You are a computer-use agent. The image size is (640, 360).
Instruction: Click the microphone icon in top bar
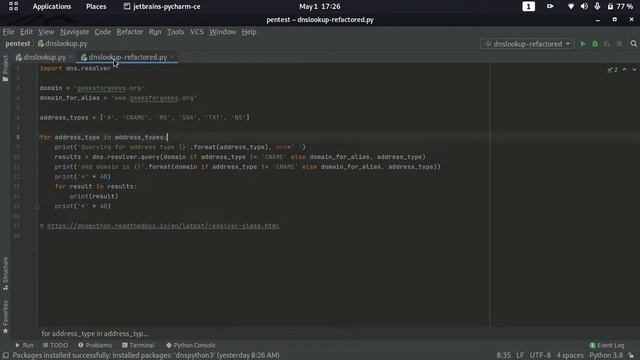pos(597,7)
